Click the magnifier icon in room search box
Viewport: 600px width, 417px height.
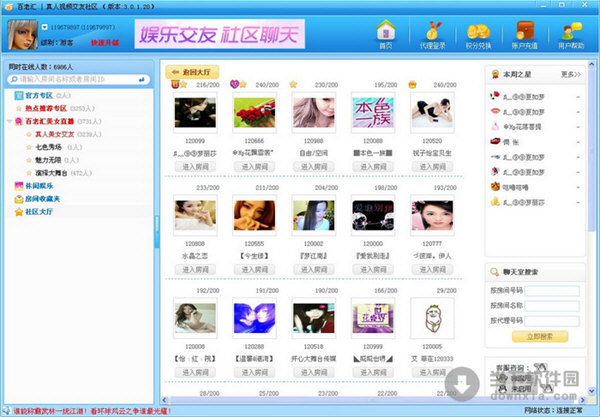click(14, 79)
